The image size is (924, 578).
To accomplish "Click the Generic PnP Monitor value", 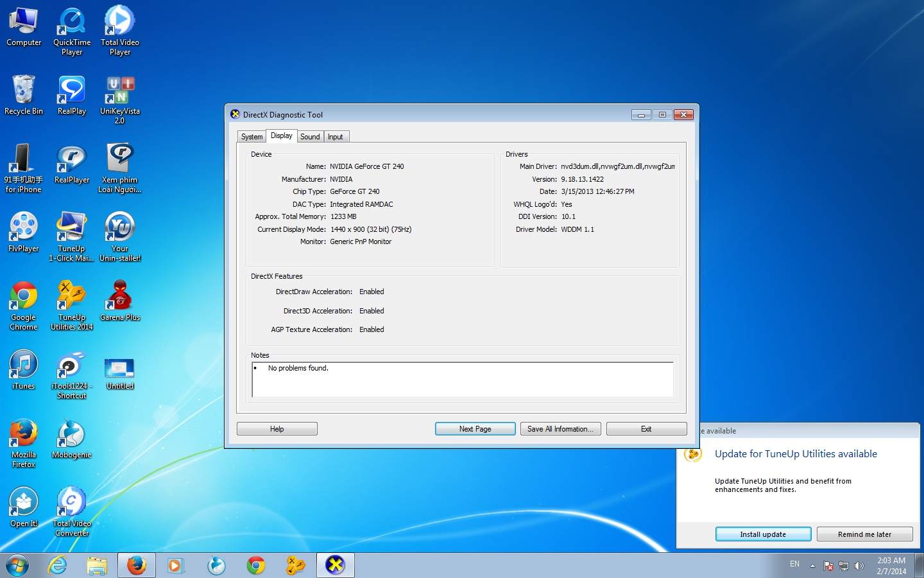I will [361, 241].
